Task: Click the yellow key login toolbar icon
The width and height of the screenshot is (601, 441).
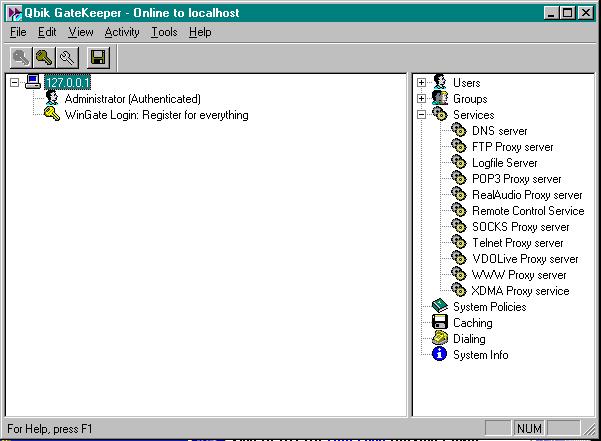Action: 44,58
